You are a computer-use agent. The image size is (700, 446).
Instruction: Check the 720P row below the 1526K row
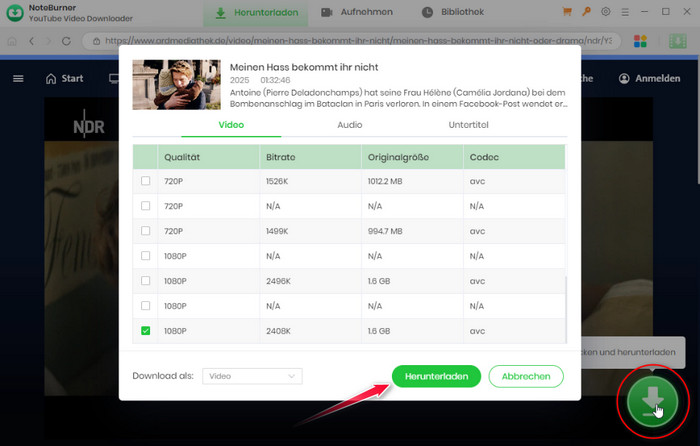click(x=146, y=206)
